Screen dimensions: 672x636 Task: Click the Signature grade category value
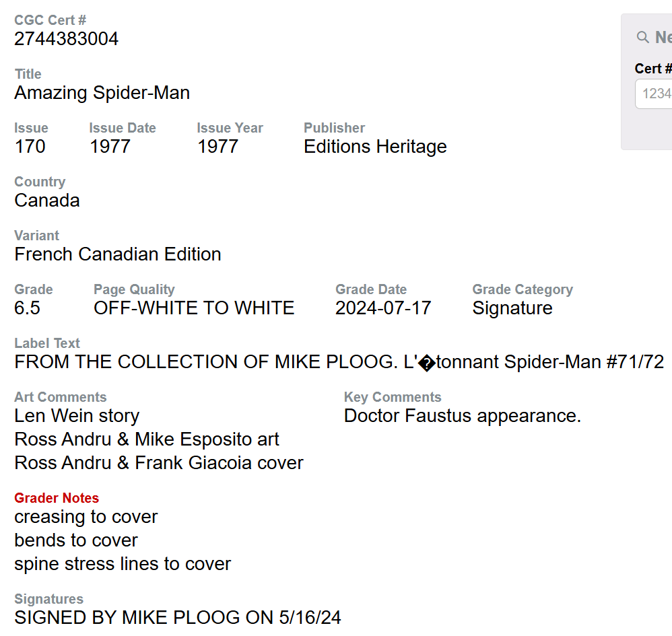[512, 308]
